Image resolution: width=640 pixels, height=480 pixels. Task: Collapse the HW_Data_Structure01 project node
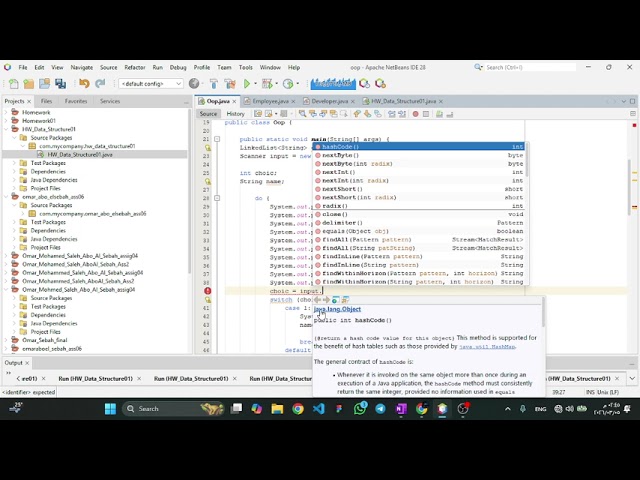[x=6, y=129]
